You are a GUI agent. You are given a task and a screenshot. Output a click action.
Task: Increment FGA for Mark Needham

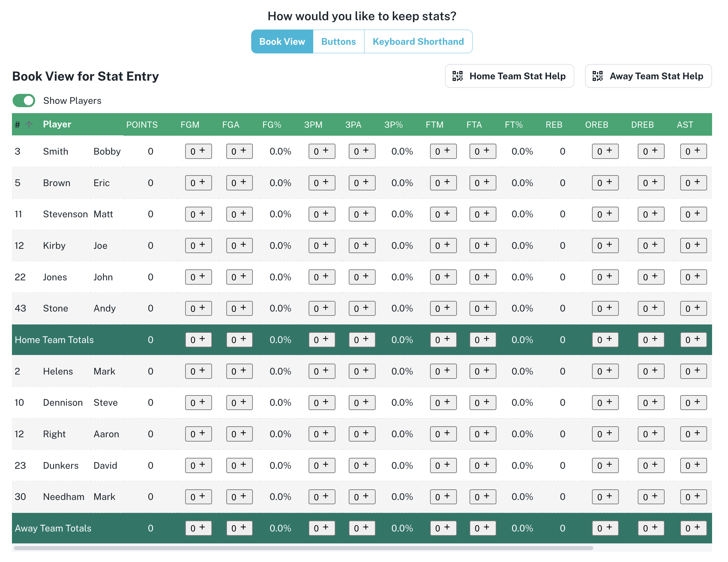click(x=239, y=497)
